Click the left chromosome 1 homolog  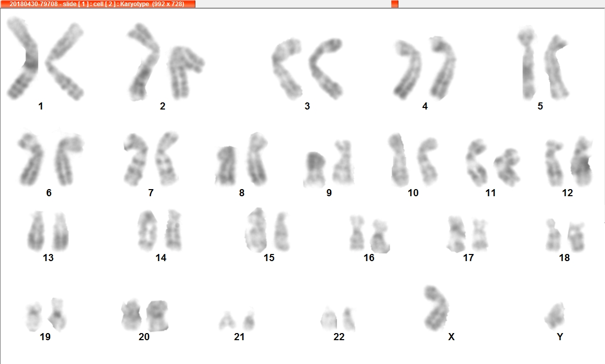(x=22, y=58)
